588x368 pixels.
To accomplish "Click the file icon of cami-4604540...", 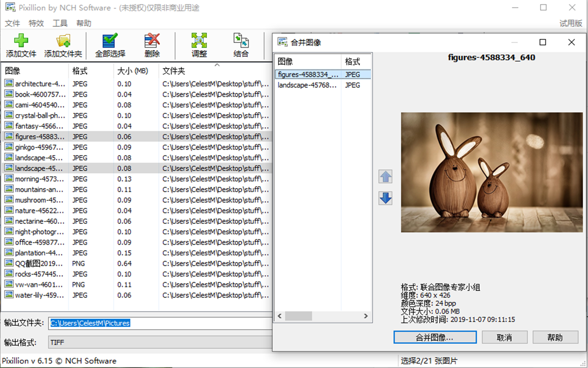I will (x=9, y=105).
